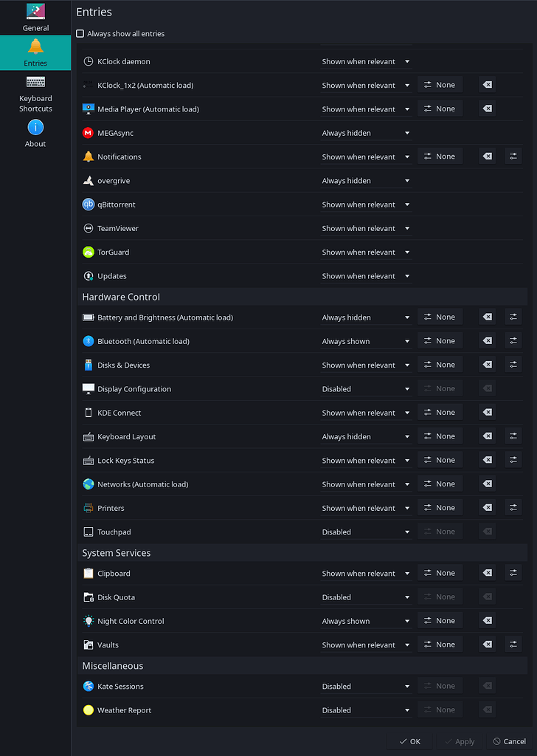
Task: Click the qBittorrent entry icon
Action: 90,204
